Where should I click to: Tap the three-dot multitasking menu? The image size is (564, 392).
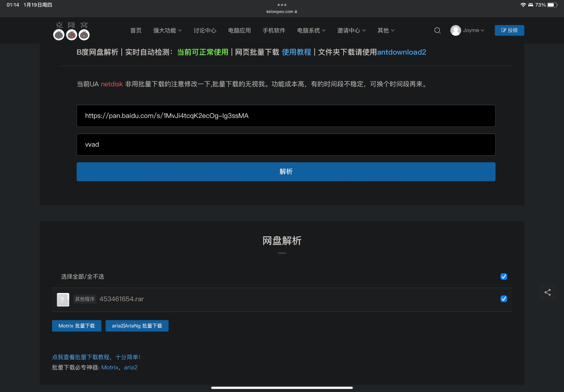pyautogui.click(x=282, y=5)
